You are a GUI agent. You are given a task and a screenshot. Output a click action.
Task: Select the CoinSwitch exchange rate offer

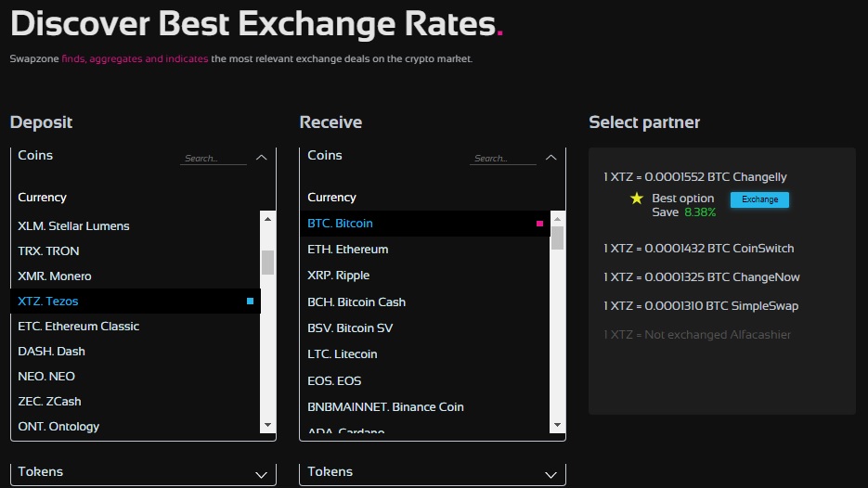pyautogui.click(x=698, y=249)
